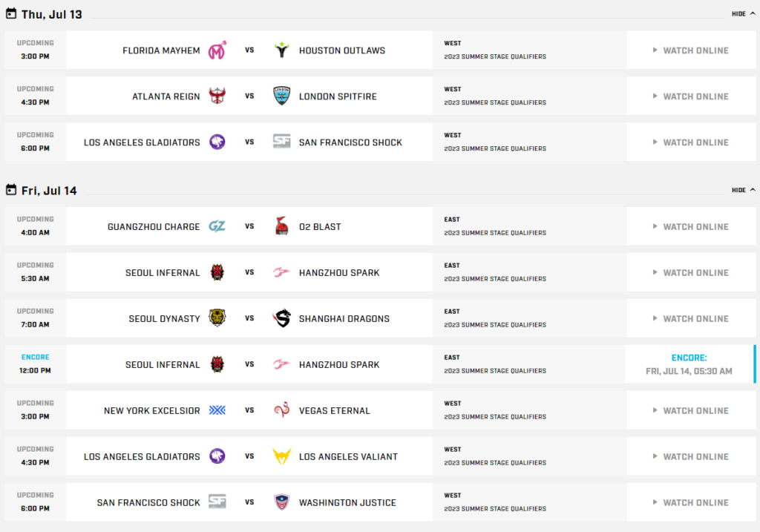Watch Seoul Dynasty vs Shanghai Dragons online

click(691, 318)
